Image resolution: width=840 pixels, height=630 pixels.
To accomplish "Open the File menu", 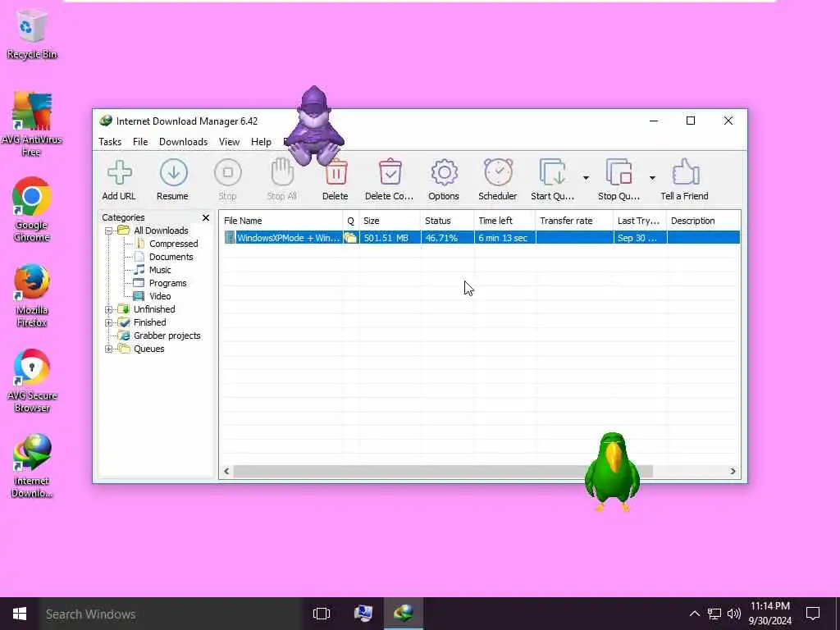I will tap(140, 142).
